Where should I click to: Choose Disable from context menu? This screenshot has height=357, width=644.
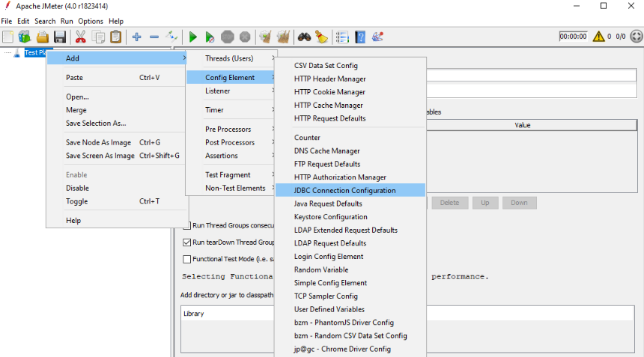tap(117, 188)
